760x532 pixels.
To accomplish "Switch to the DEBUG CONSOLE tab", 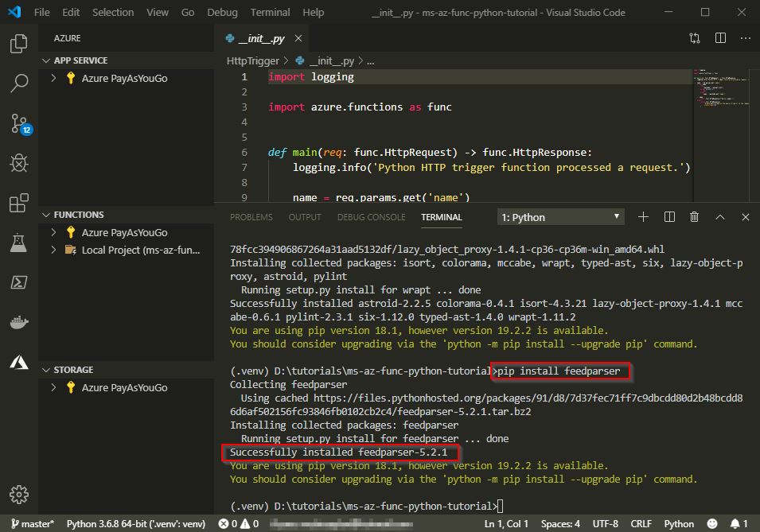I will pyautogui.click(x=372, y=217).
